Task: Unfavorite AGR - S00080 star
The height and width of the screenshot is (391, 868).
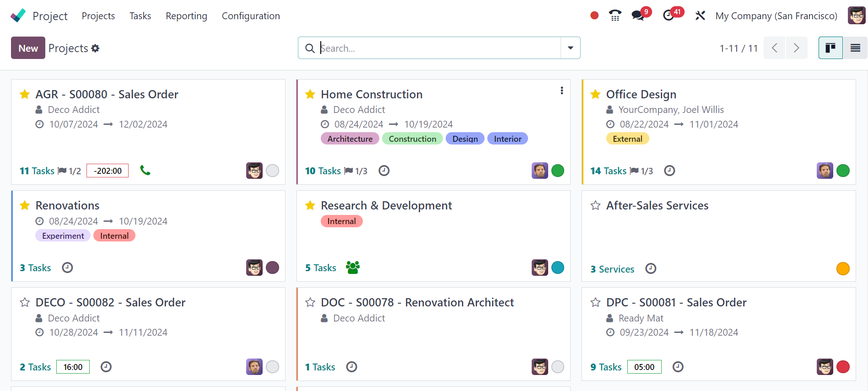Action: pos(25,94)
